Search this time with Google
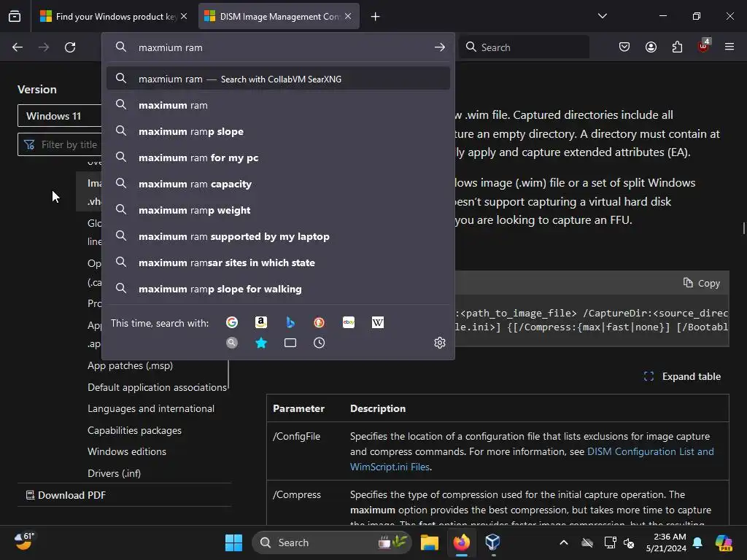 (232, 322)
